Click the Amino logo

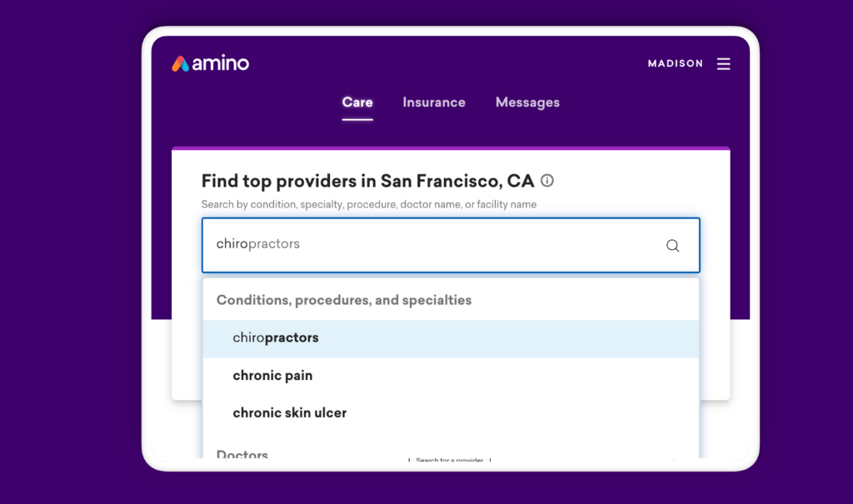211,63
